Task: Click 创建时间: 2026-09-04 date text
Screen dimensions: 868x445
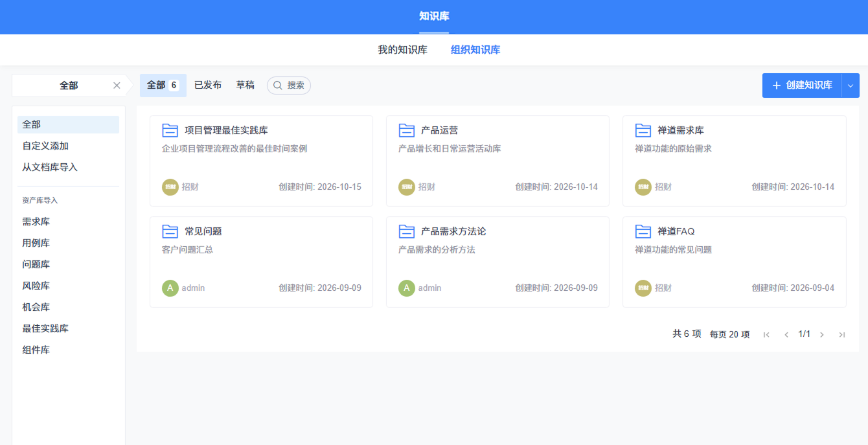Action: (793, 288)
